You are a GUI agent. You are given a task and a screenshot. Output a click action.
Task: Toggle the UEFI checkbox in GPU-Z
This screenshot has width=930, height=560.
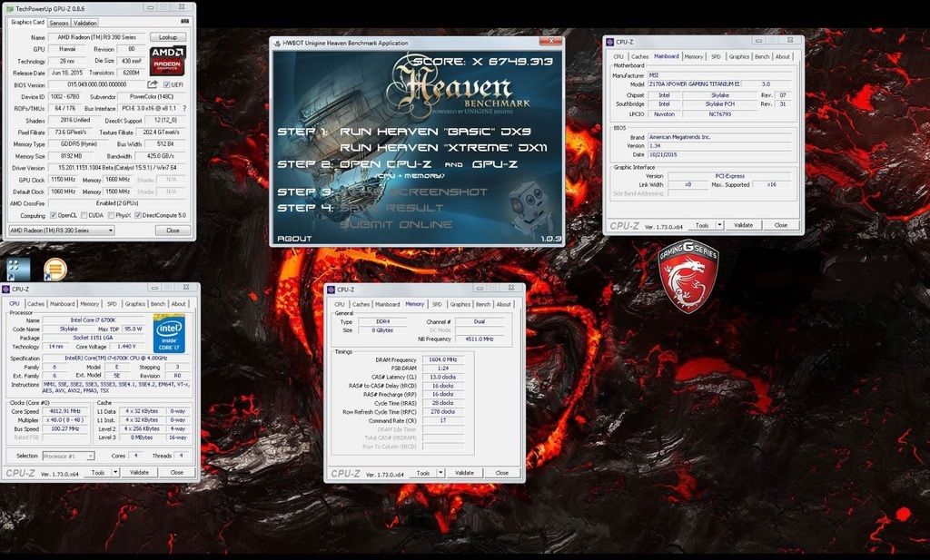(x=167, y=84)
